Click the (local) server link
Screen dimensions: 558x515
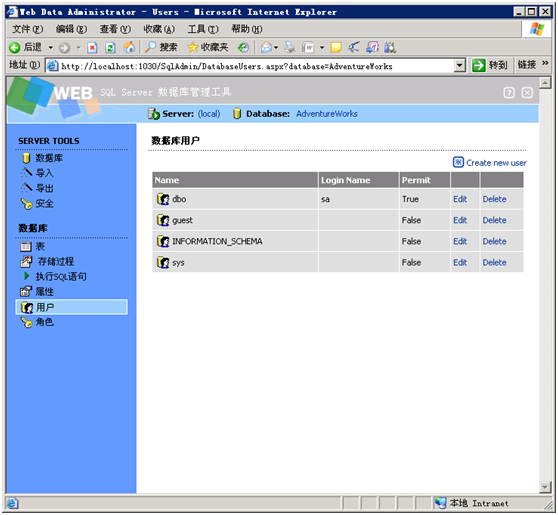(209, 114)
